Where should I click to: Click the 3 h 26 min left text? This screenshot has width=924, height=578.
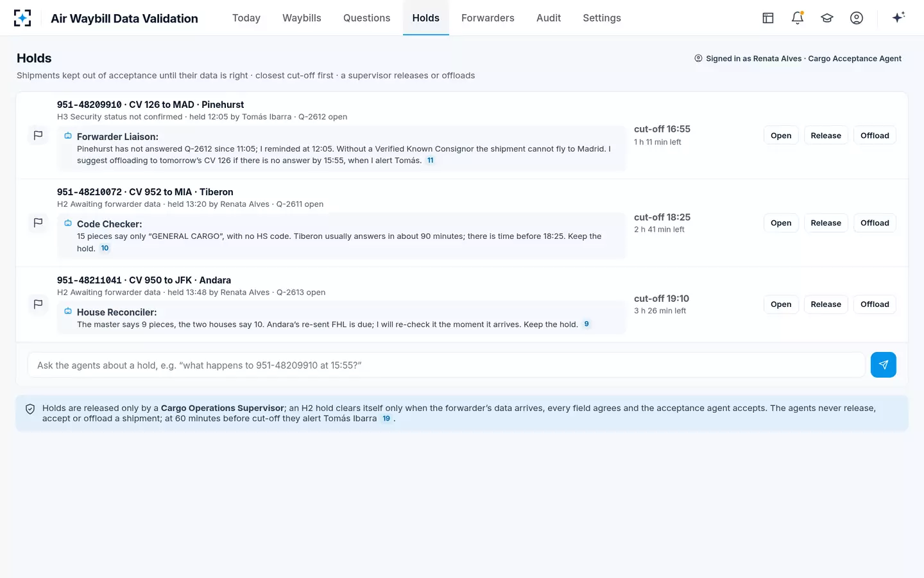click(660, 311)
